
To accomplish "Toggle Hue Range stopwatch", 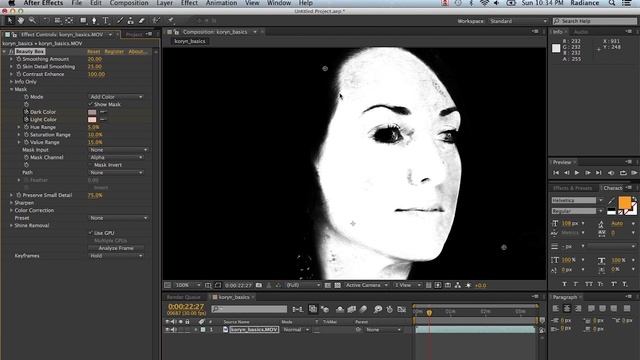I will 26,127.
